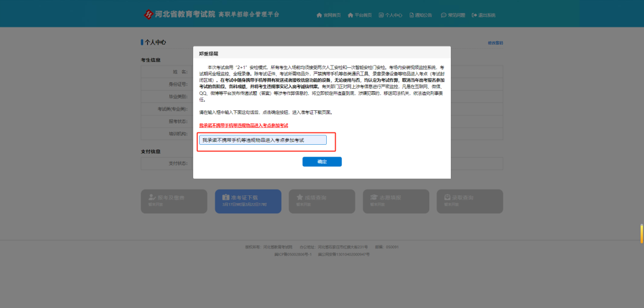Image resolution: width=644 pixels, height=308 pixels.
Task: Click the 报考及缴费 card
Action: coord(174,201)
